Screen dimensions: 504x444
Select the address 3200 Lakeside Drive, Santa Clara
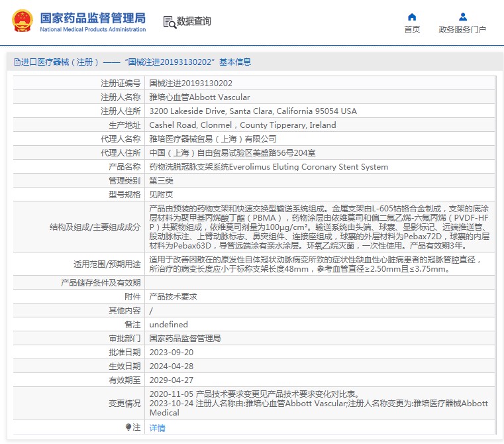[x=253, y=111]
